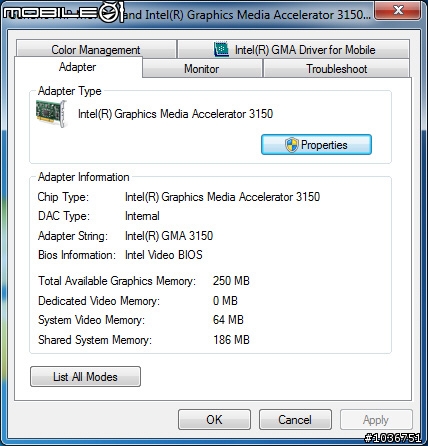Click Adapter String value Intel(R) GMA 3150

click(x=169, y=236)
